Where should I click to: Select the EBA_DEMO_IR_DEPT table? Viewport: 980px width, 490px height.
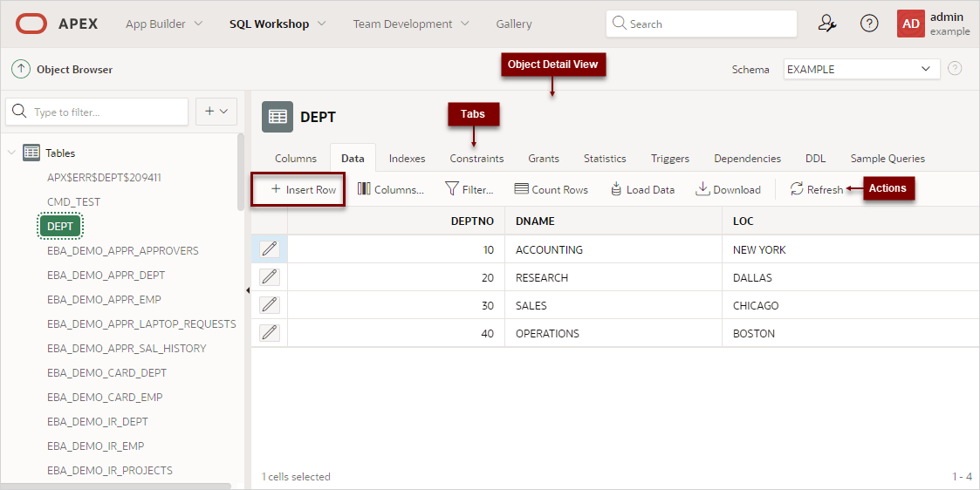tap(98, 421)
